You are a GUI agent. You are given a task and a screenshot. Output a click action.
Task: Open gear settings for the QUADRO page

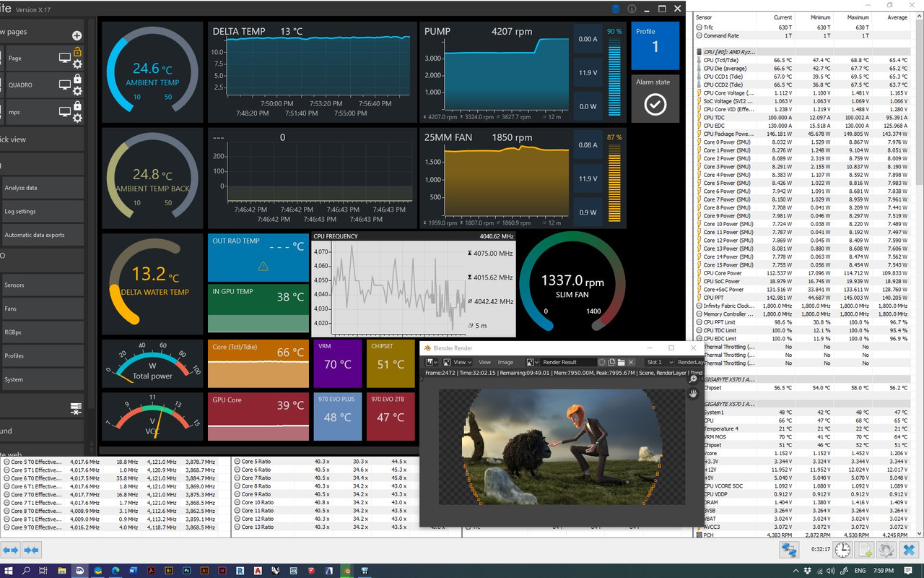tap(77, 91)
